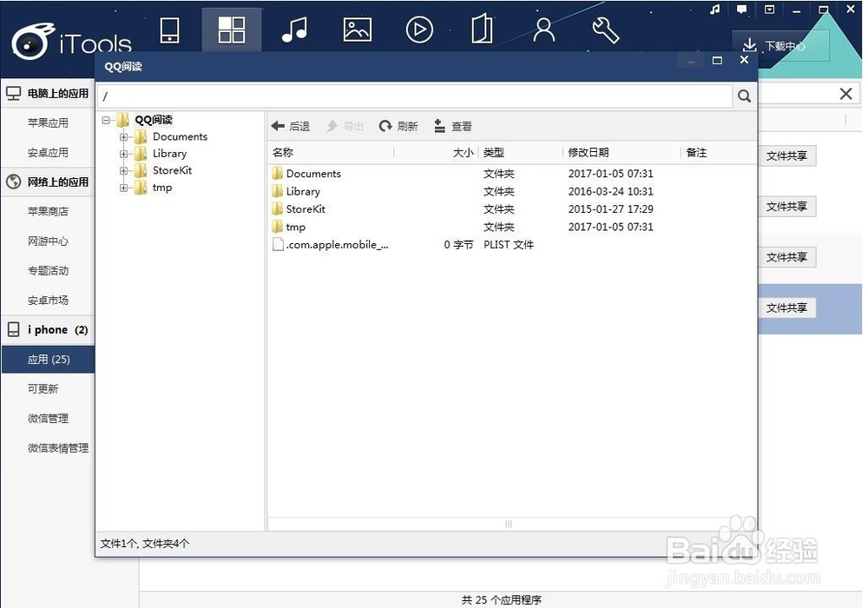Open 安卓应用 in the sidebar

tap(48, 152)
